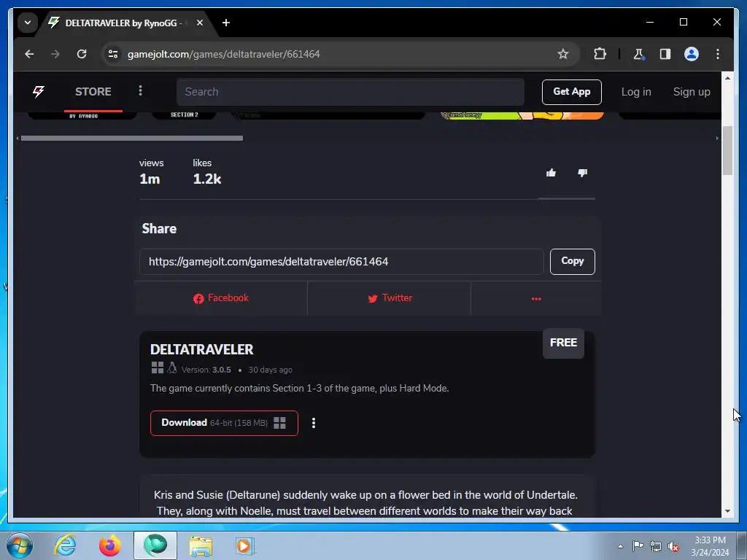Screen dimensions: 747x560
Task: Open the navbar more options menu
Action: click(x=140, y=90)
